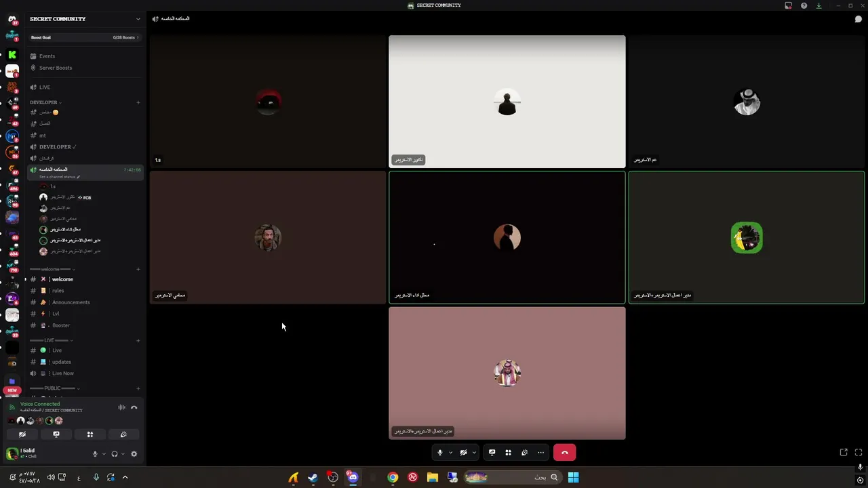The width and height of the screenshot is (868, 488).
Task: Open the ! Salid user profile avatar
Action: 12,453
